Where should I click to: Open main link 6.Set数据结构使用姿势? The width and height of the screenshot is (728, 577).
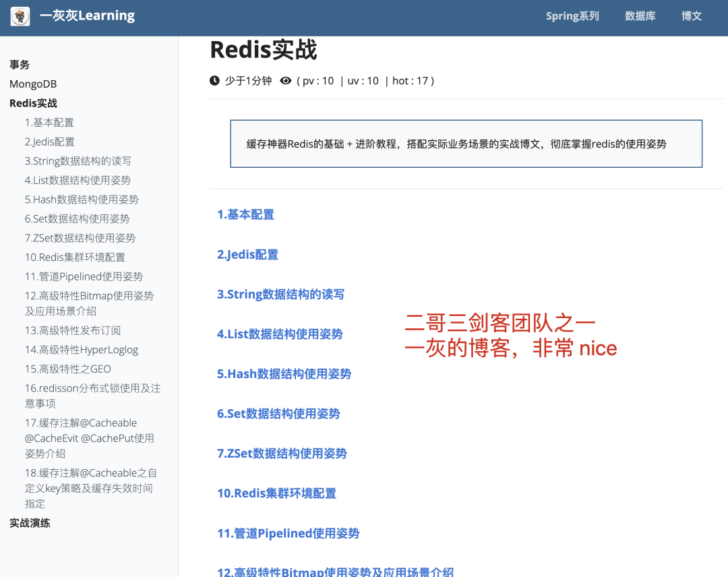pos(278,414)
